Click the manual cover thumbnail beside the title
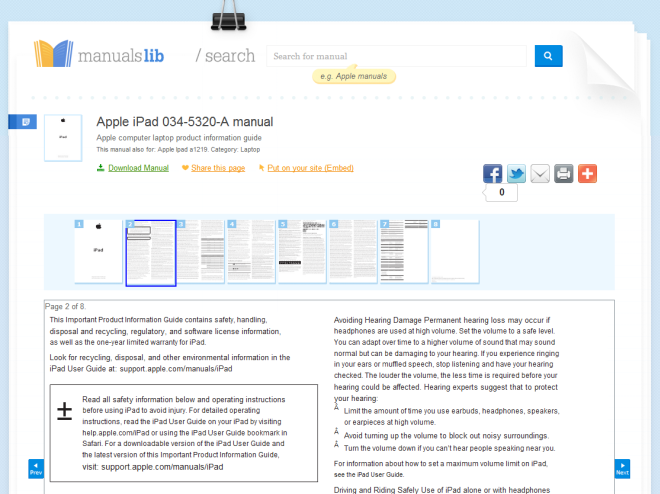 tap(63, 138)
